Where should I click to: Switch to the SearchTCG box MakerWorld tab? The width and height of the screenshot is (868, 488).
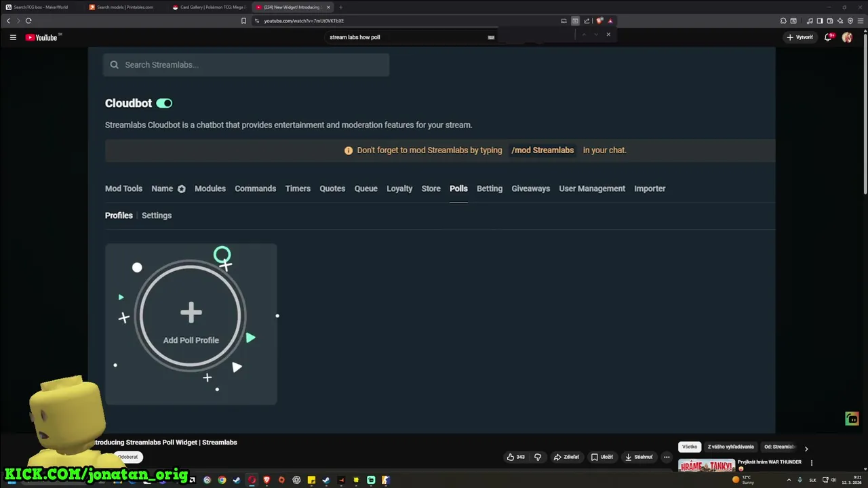(x=42, y=7)
